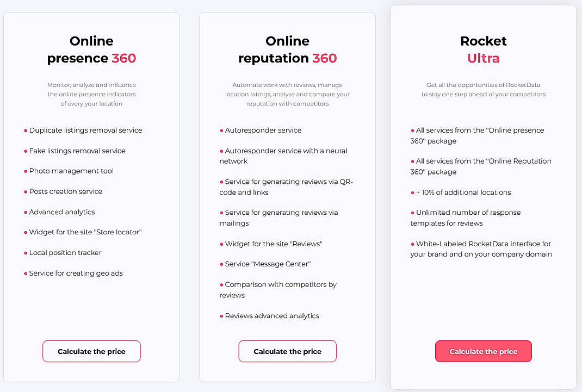Click the bullet icon beside "Duplicate listings removal service"
582x392 pixels.
click(24, 130)
